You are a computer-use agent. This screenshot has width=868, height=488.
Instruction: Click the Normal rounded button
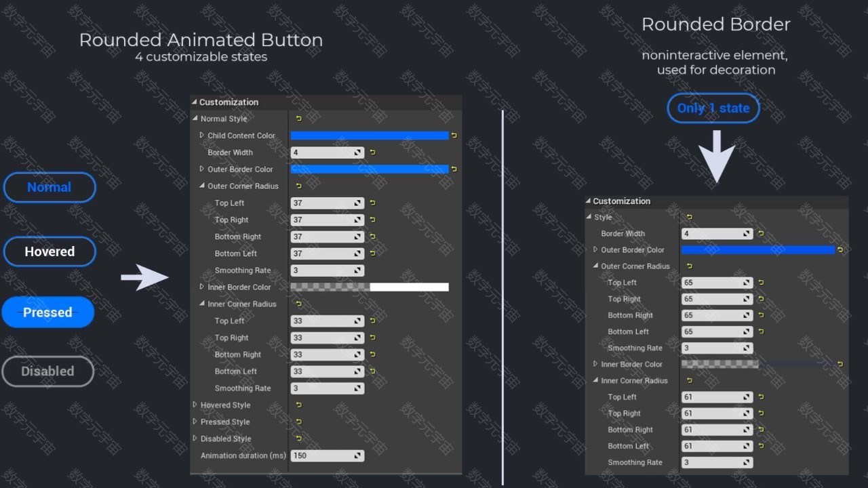50,188
